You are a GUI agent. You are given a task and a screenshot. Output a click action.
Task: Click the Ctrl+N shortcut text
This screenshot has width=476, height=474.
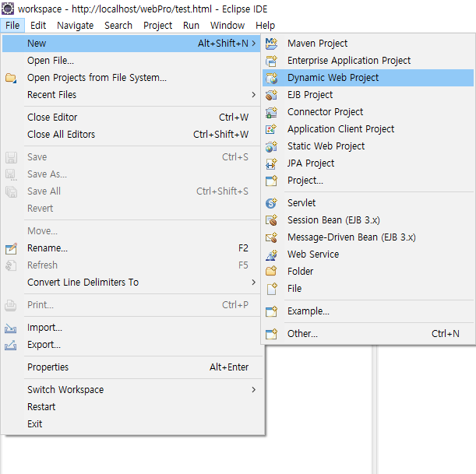pos(446,334)
